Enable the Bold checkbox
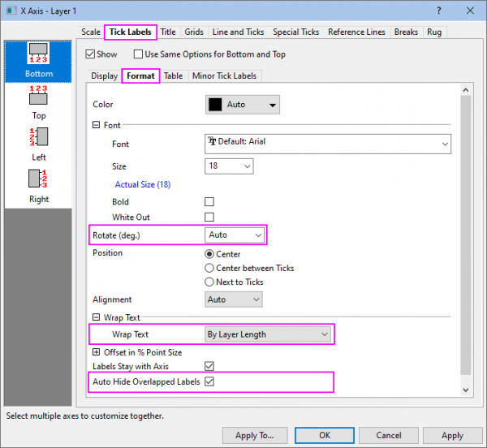The image size is (487, 448). pyautogui.click(x=209, y=201)
